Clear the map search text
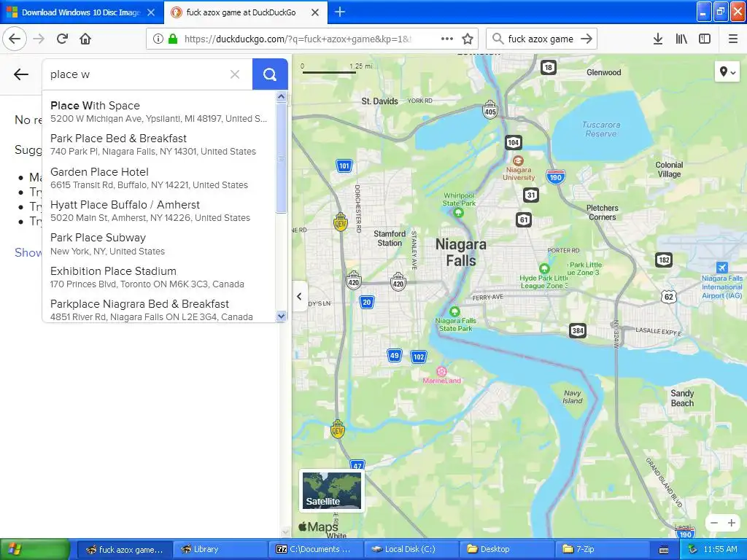Viewport: 747px width, 560px height. point(235,74)
